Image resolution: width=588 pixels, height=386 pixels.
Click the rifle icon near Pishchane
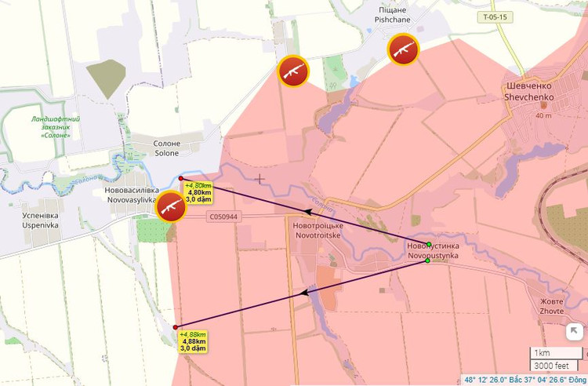click(403, 49)
